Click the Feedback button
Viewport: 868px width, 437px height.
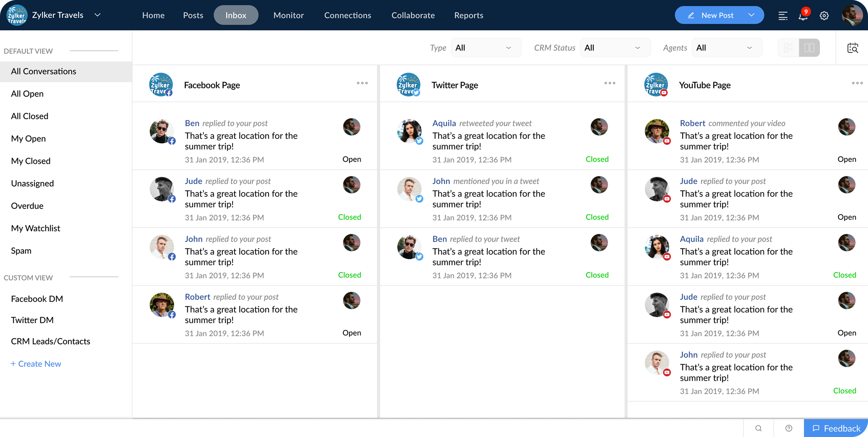[x=836, y=428]
